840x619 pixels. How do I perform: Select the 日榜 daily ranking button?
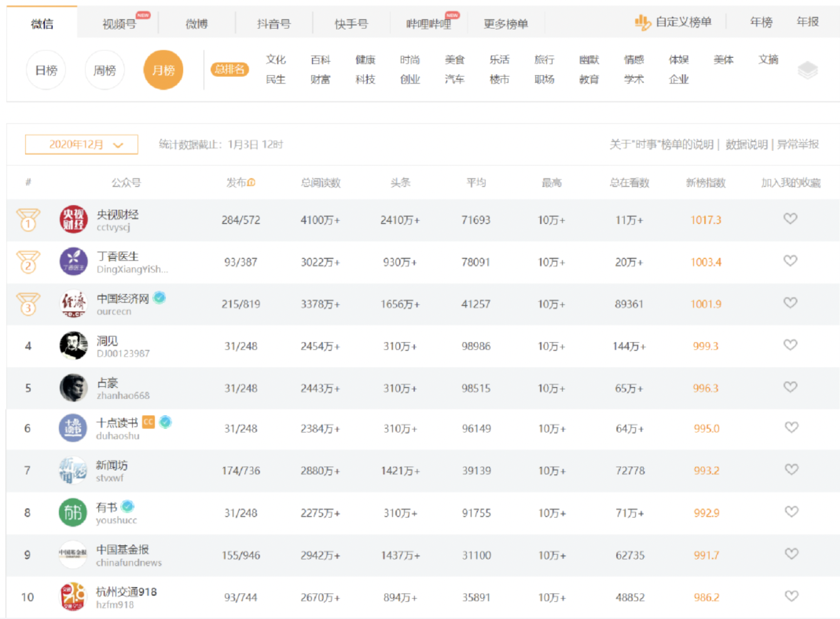[46, 70]
